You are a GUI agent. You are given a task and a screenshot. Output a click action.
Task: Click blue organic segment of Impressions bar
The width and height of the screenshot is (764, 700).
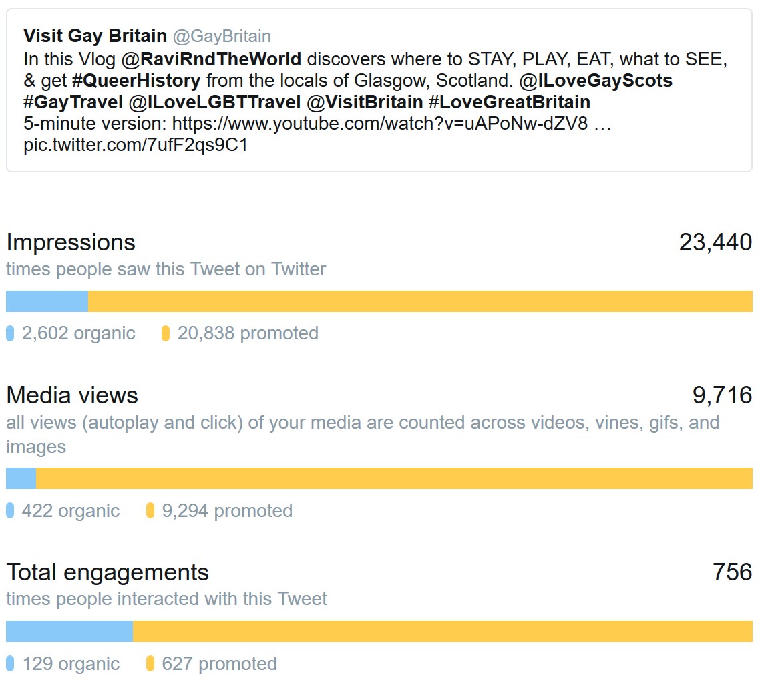click(x=47, y=301)
